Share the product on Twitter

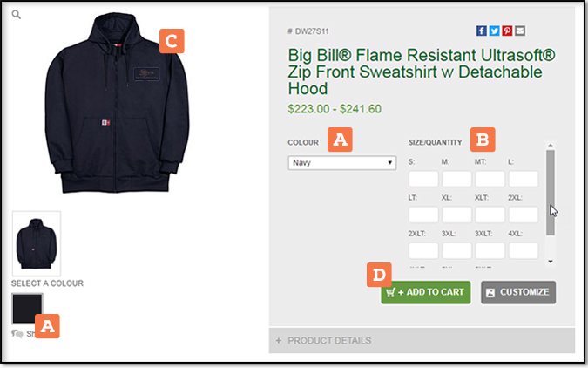(494, 31)
